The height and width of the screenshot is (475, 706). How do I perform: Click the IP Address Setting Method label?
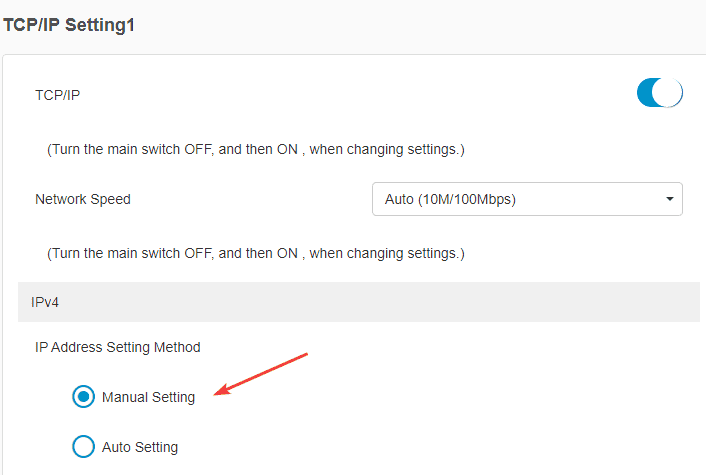pyautogui.click(x=118, y=347)
